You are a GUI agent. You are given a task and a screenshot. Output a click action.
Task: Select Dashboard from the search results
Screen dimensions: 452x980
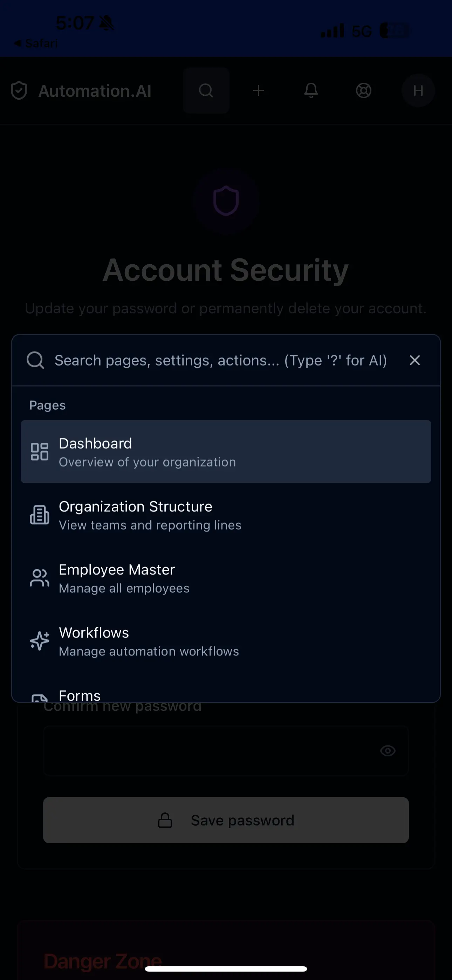226,451
